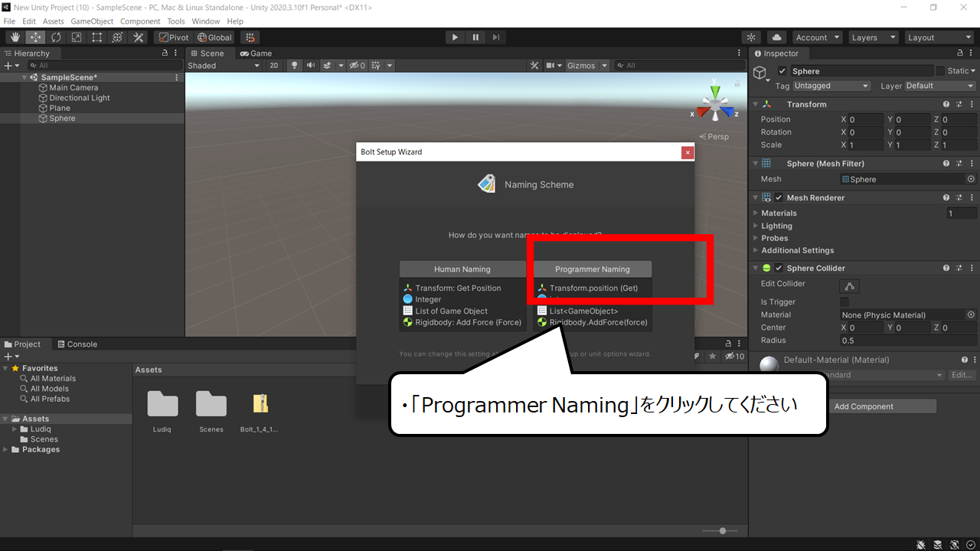The height and width of the screenshot is (551, 980).
Task: Open the Shaded draw mode dropdown
Action: coord(224,66)
